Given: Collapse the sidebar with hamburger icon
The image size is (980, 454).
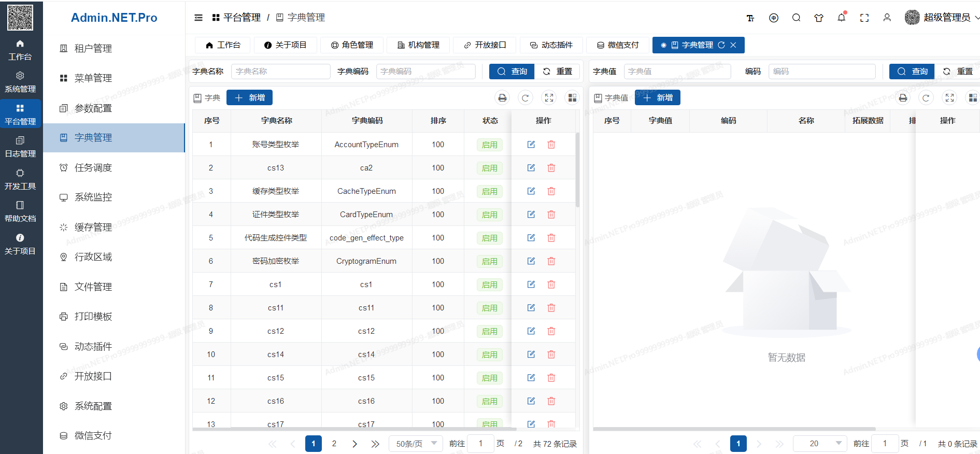Looking at the screenshot, I should coord(198,18).
